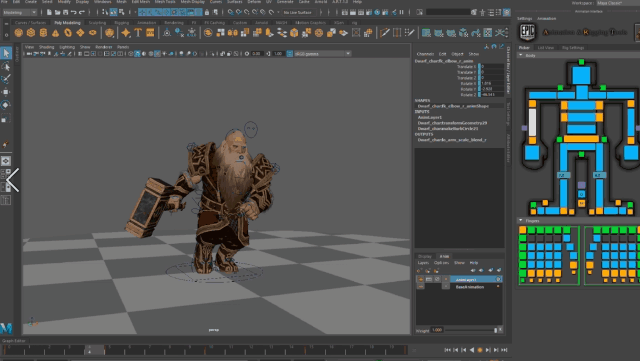
Task: Toggle the Lock Selection padlock icon
Action: [x=207, y=12]
